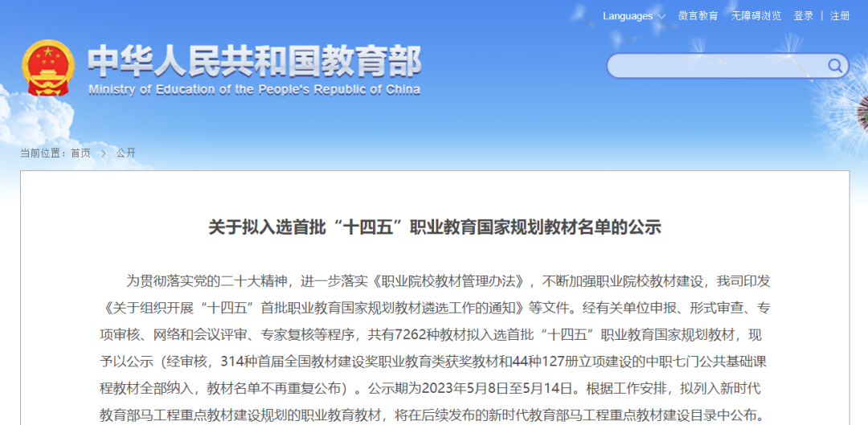Click 登录 to sign in
Image resolution: width=868 pixels, height=425 pixels.
pos(803,16)
